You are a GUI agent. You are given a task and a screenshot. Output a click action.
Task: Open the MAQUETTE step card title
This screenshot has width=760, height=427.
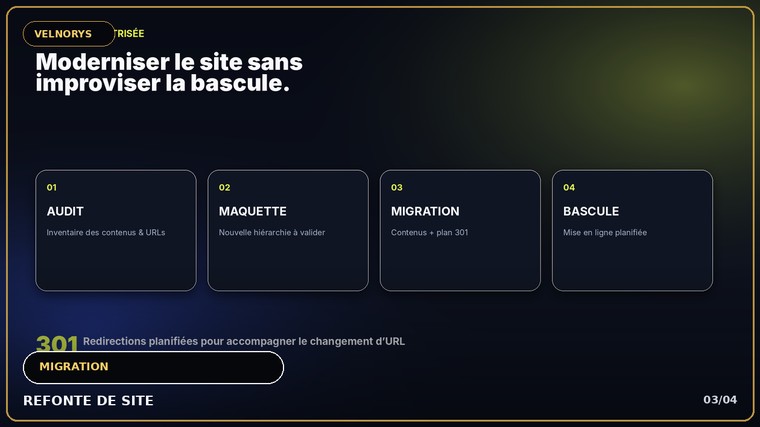pos(253,211)
